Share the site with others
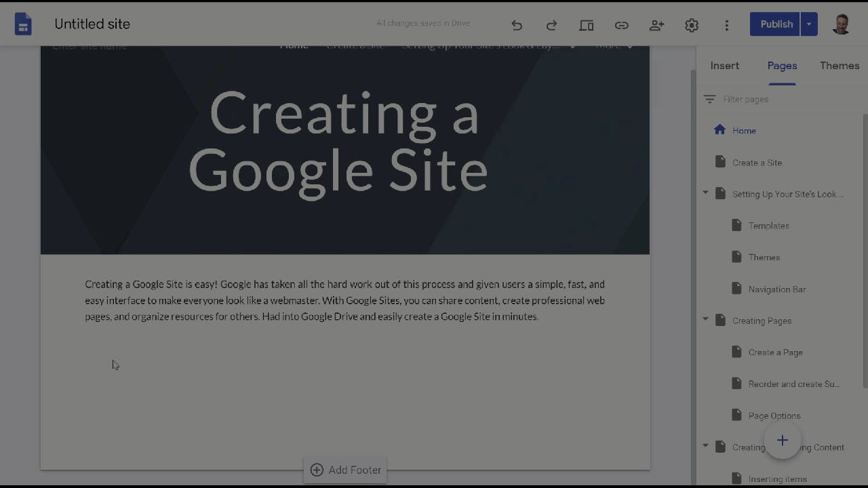The image size is (868, 488). pyautogui.click(x=656, y=25)
